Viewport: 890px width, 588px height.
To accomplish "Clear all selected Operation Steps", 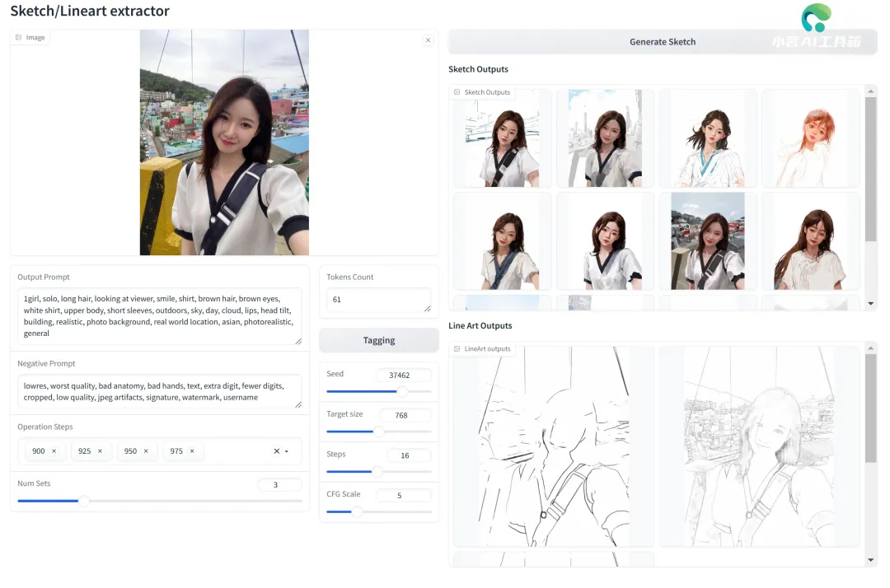I will tap(276, 451).
